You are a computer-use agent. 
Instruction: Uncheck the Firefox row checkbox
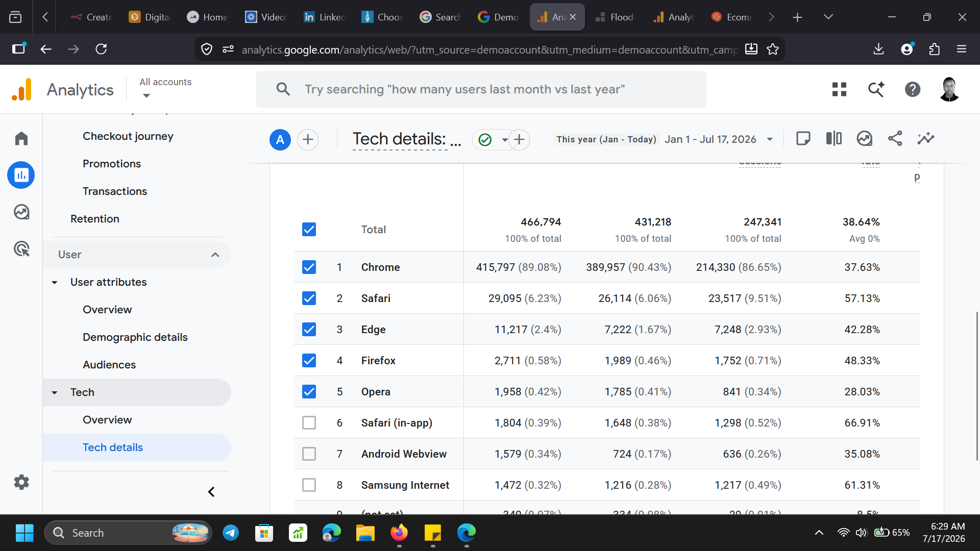pos(309,361)
